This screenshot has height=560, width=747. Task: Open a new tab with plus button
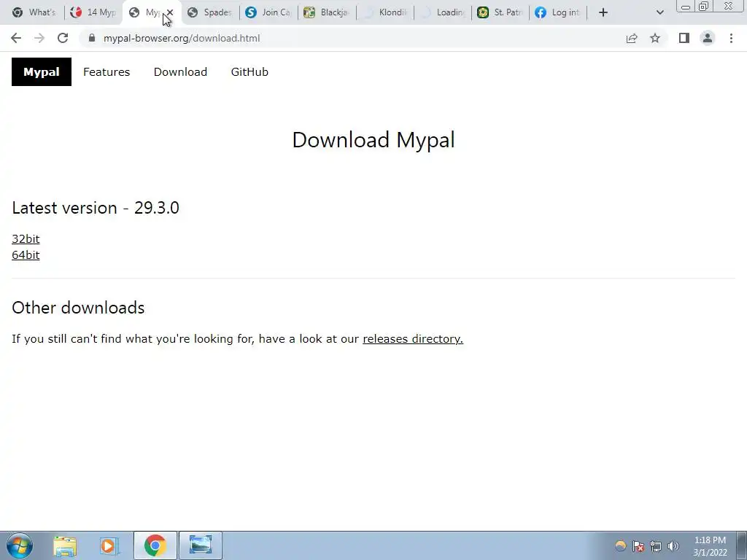[x=603, y=12]
